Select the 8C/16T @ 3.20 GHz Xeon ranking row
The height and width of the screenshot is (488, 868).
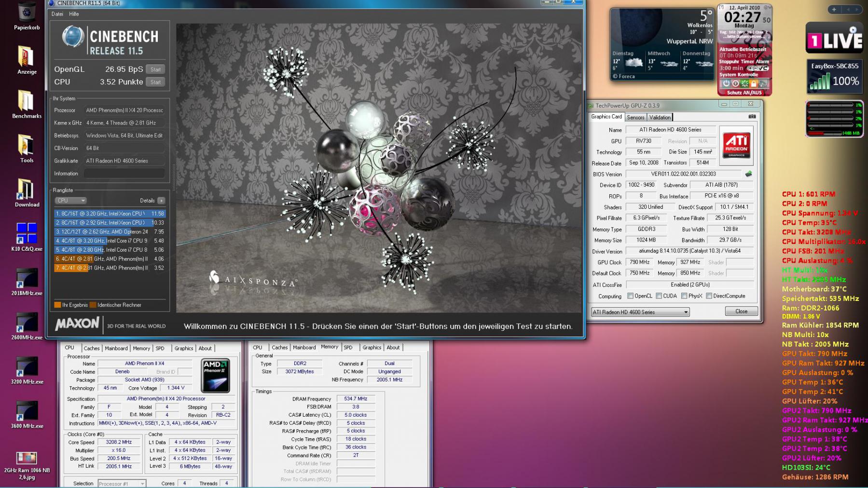(x=110, y=214)
